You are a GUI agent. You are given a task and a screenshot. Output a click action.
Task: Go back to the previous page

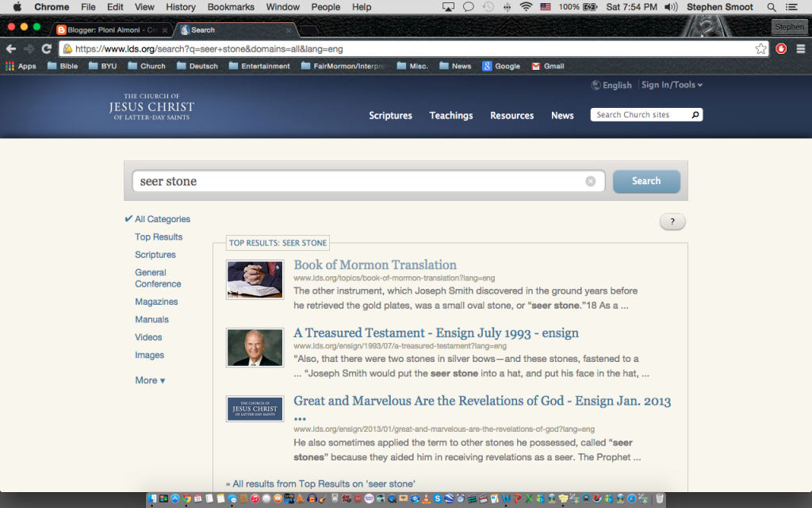[x=11, y=48]
